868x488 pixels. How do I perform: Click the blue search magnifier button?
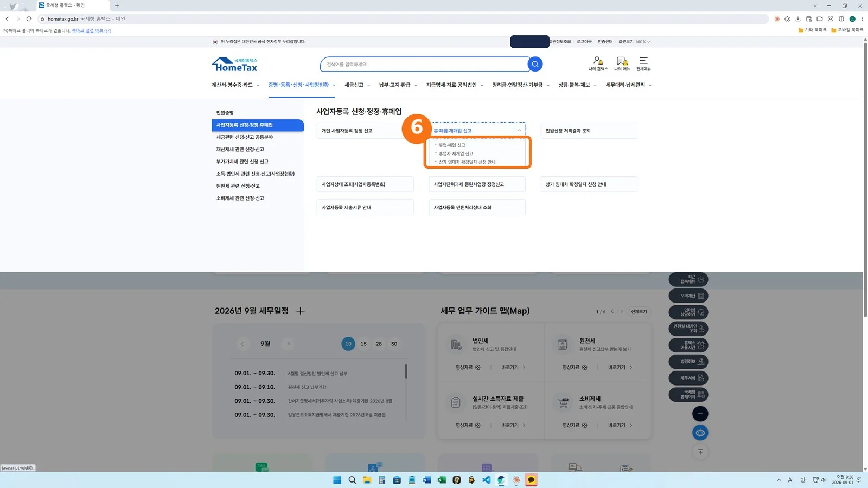[535, 64]
